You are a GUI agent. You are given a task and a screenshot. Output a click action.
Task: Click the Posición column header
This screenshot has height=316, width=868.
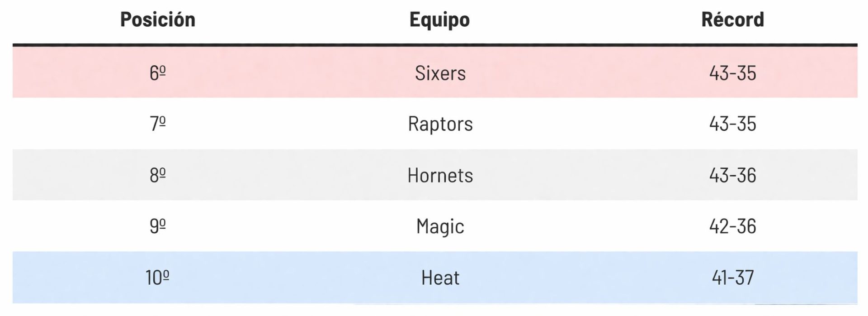(x=157, y=19)
